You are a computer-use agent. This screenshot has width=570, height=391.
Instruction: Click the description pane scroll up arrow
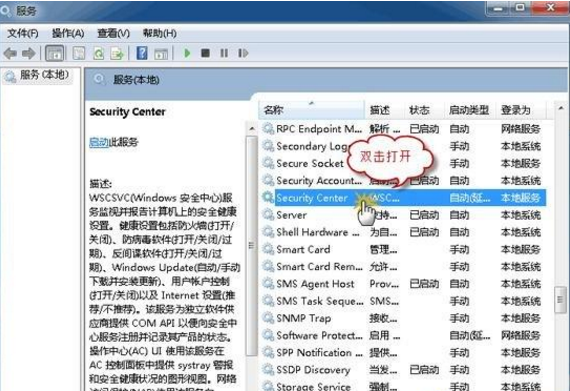252,129
